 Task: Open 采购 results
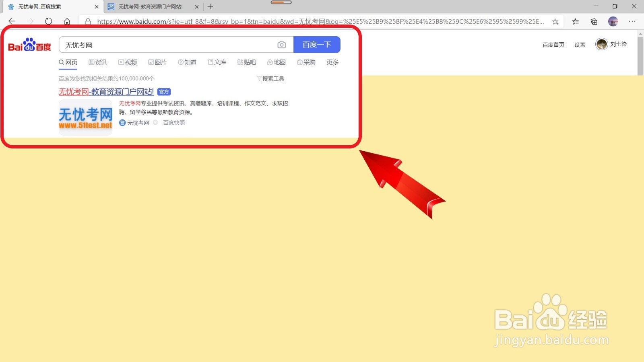(x=306, y=62)
